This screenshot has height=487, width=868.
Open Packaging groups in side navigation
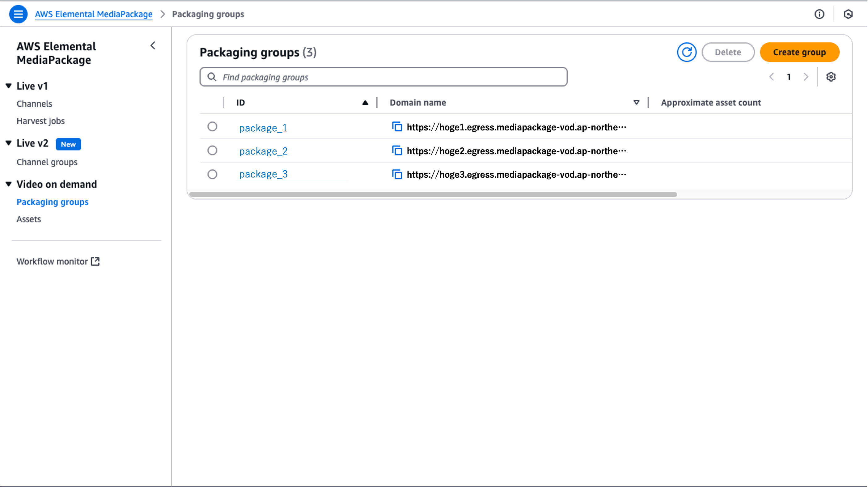click(53, 202)
